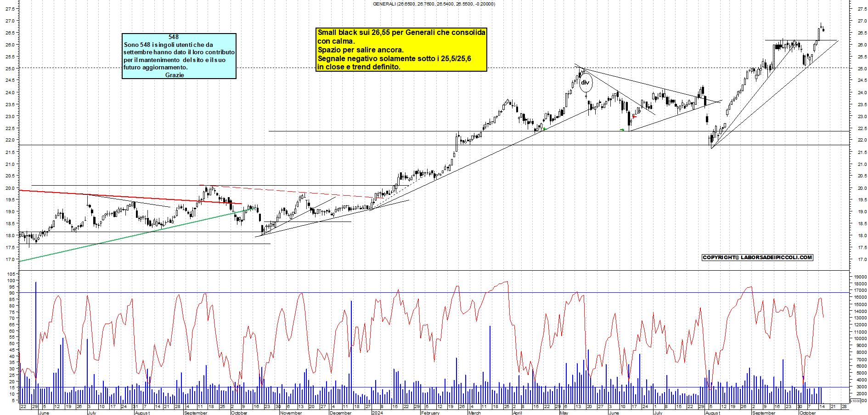Click the 'Grazie' line in cyan box
The image size is (868, 415).
[175, 75]
